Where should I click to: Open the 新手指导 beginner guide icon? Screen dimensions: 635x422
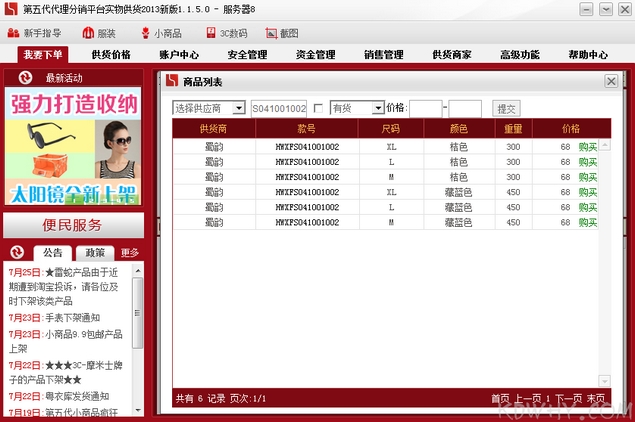coord(14,33)
